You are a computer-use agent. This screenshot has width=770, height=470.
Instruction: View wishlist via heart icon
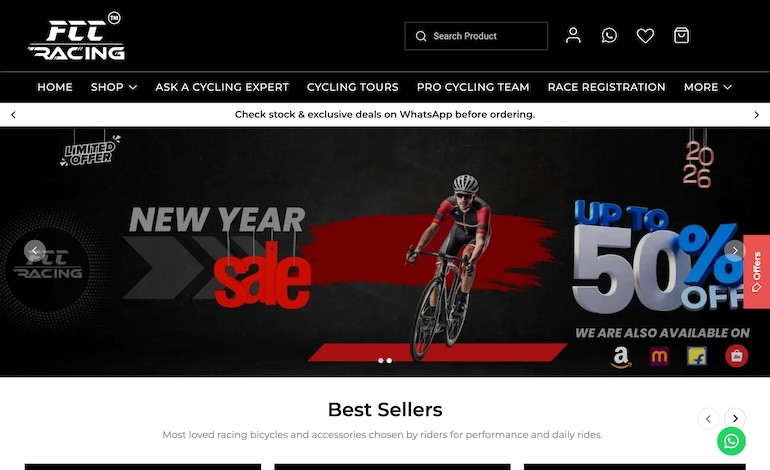point(645,35)
